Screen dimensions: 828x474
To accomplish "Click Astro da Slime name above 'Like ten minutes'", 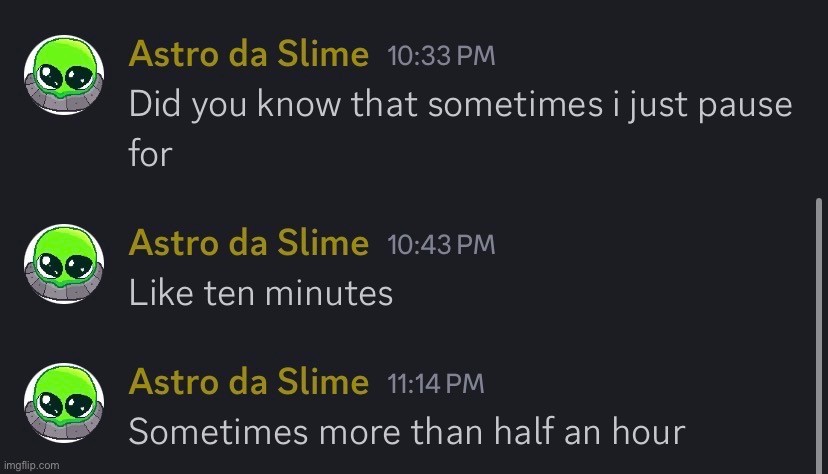I will coord(248,243).
